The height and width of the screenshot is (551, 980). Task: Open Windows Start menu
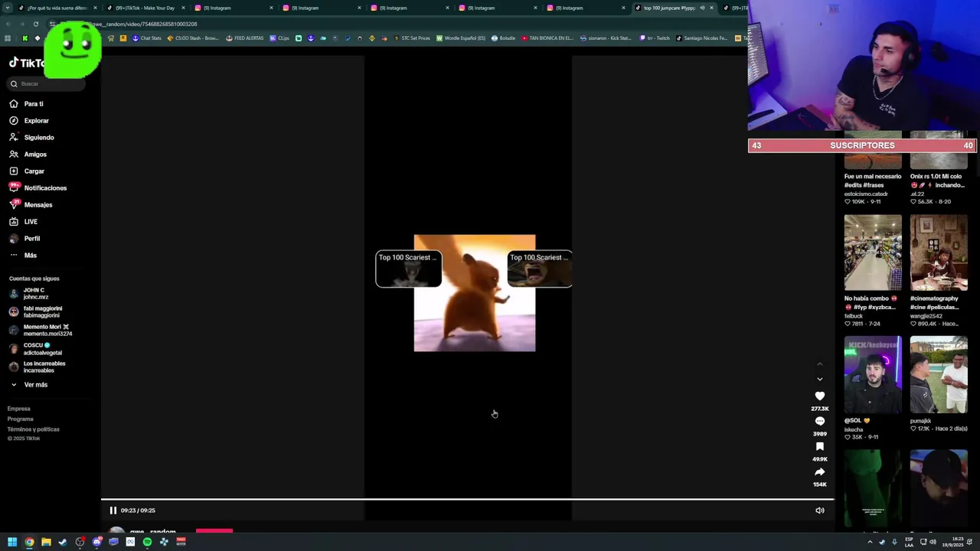click(x=12, y=542)
